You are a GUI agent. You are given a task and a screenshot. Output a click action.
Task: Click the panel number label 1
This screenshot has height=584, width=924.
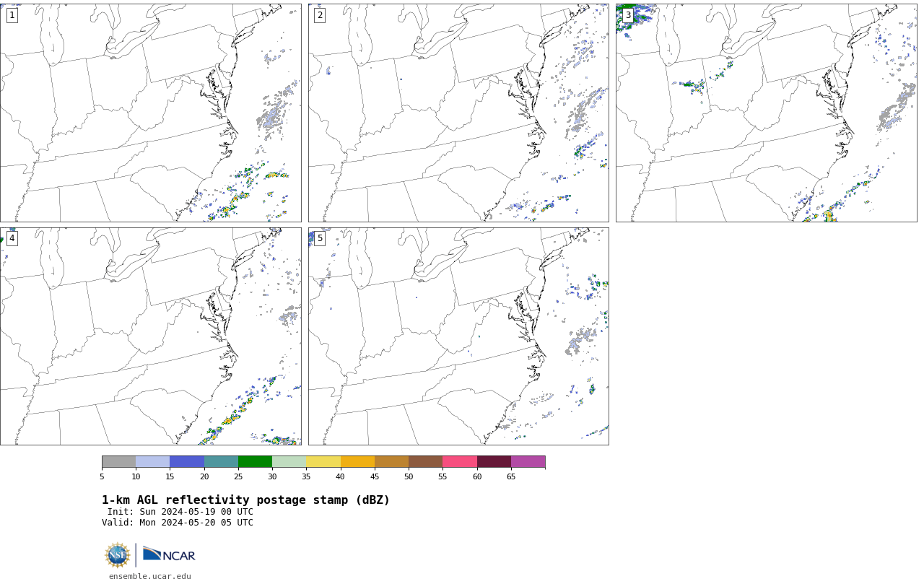(12, 15)
